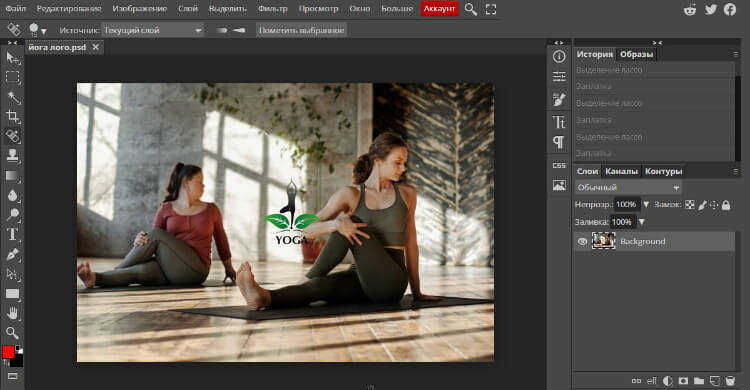Click the Пометить выбранное button
The width and height of the screenshot is (750, 390).
[x=301, y=30]
